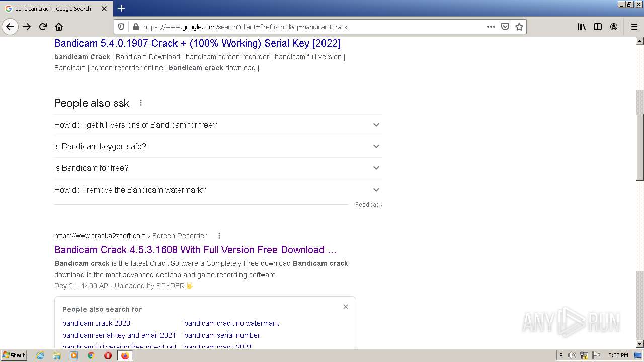Launch Internet Explorer from taskbar
The height and width of the screenshot is (362, 644).
click(x=40, y=355)
